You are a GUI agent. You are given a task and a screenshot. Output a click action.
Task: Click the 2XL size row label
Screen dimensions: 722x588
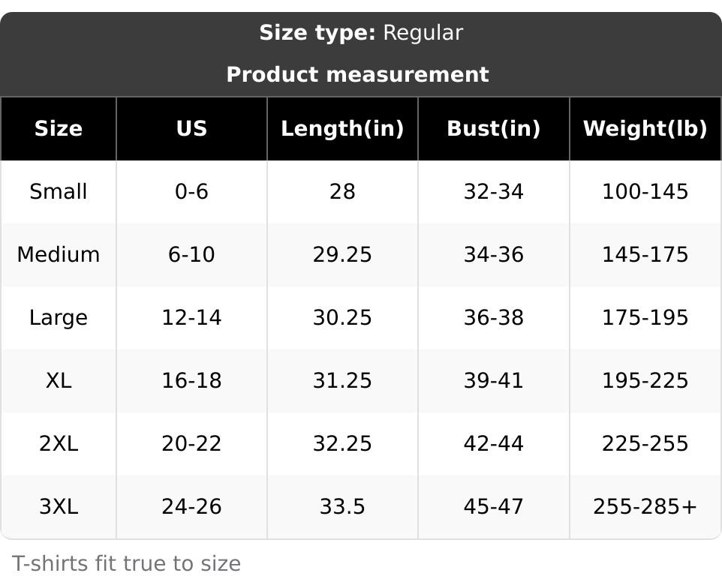click(x=59, y=444)
